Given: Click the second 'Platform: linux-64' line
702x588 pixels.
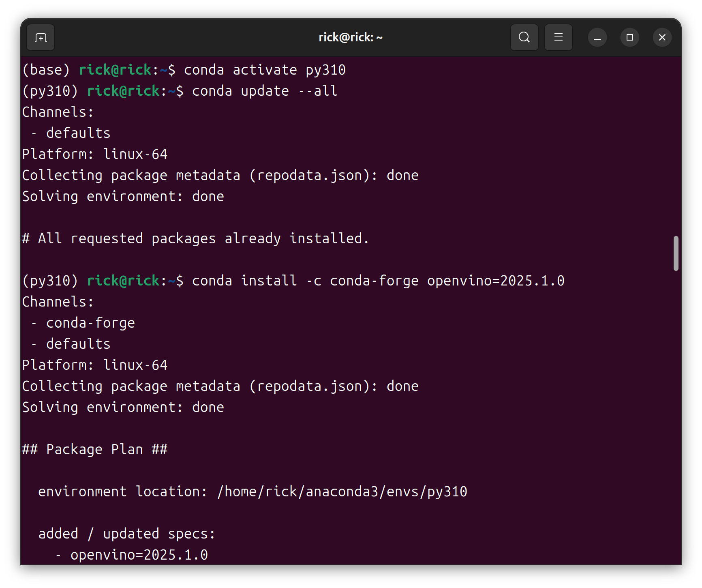Looking at the screenshot, I should click(x=95, y=365).
